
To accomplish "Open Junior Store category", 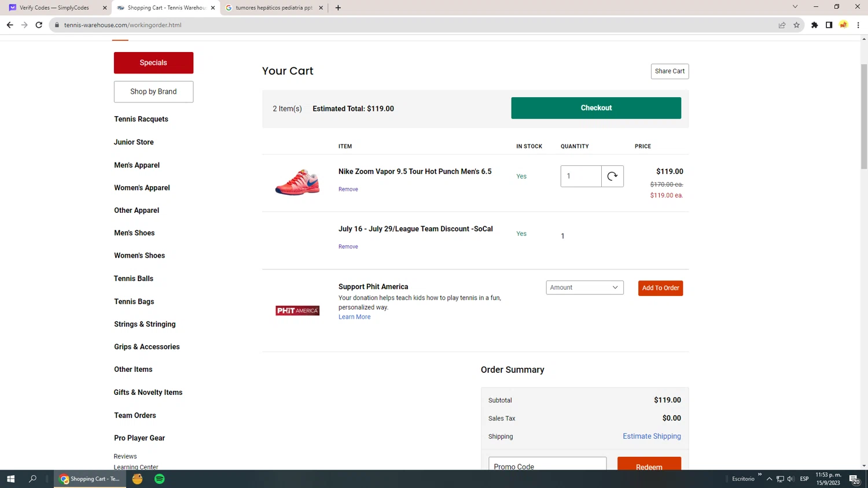I will tap(134, 142).
